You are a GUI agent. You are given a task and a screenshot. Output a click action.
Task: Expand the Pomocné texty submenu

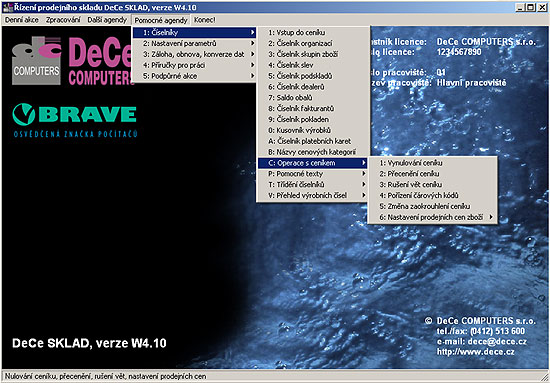point(313,174)
